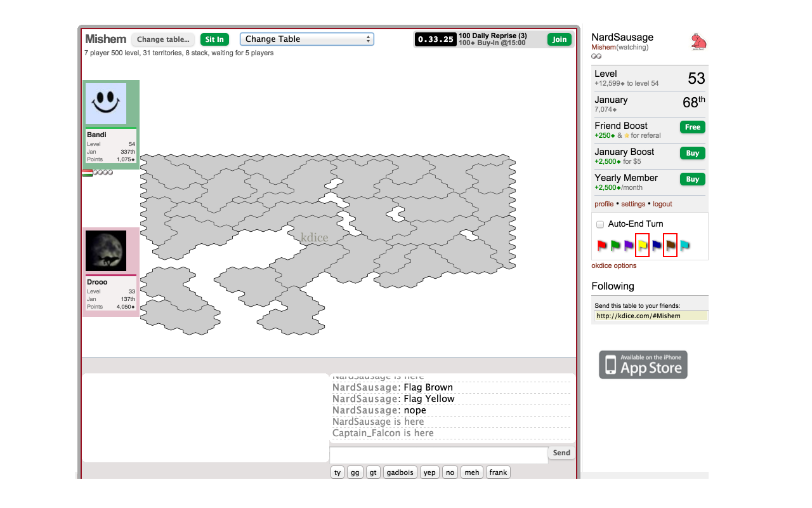
Task: Claim the Free Friend Boost
Action: (693, 127)
